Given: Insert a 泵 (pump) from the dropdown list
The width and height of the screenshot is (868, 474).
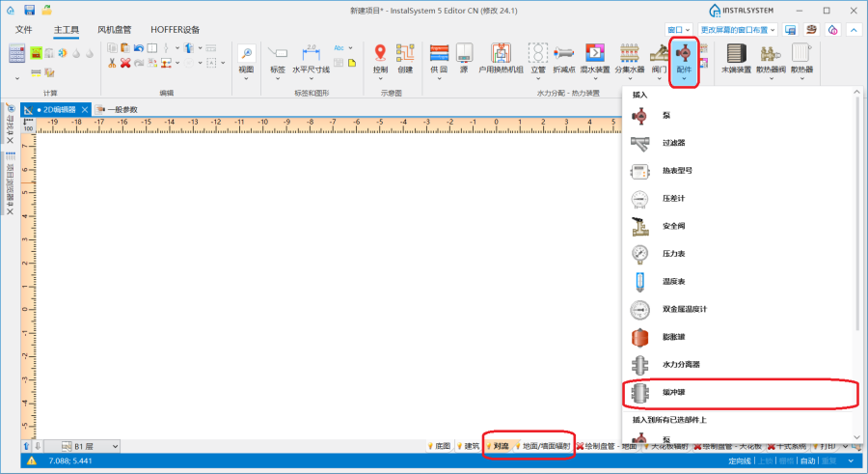Looking at the screenshot, I should [x=665, y=115].
